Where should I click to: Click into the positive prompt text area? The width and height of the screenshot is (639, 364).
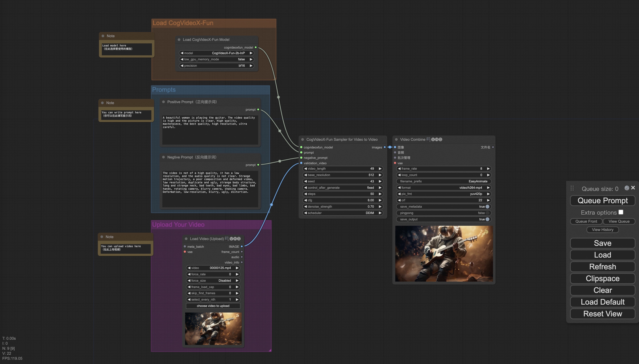click(x=210, y=130)
